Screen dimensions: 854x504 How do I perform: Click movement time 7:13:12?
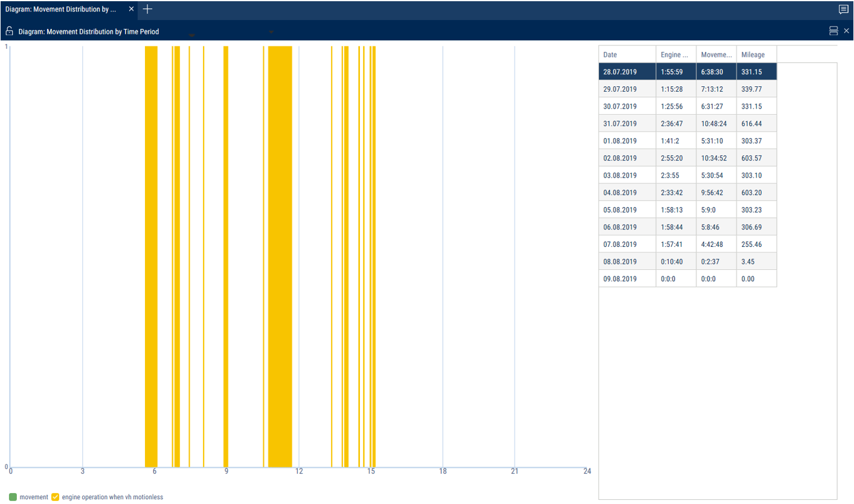coord(712,89)
